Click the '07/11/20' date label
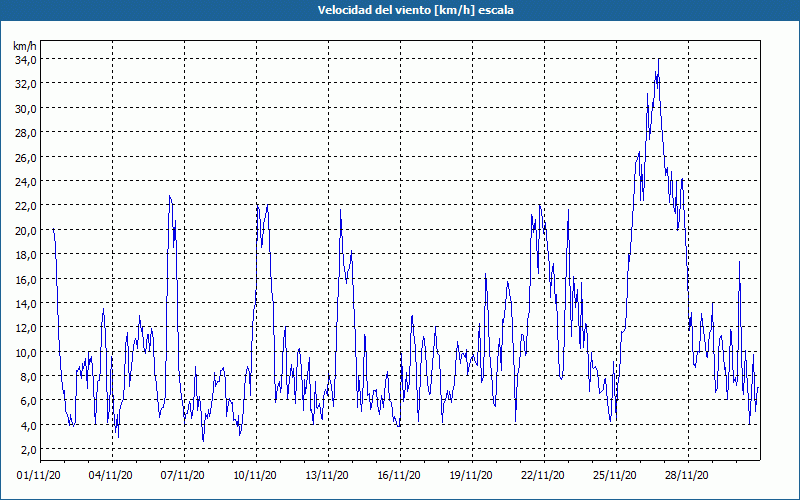800x500 pixels. [x=183, y=476]
